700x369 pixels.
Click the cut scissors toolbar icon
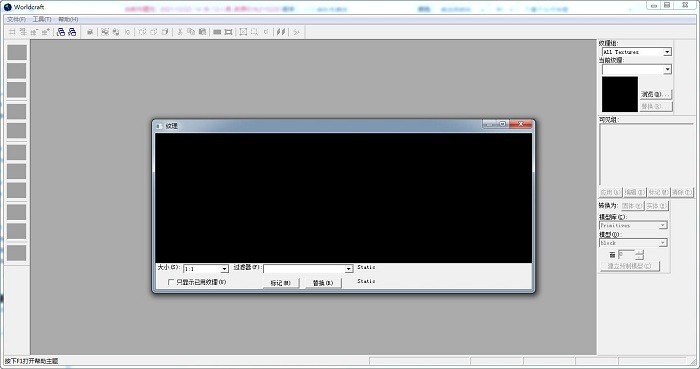pos(180,32)
